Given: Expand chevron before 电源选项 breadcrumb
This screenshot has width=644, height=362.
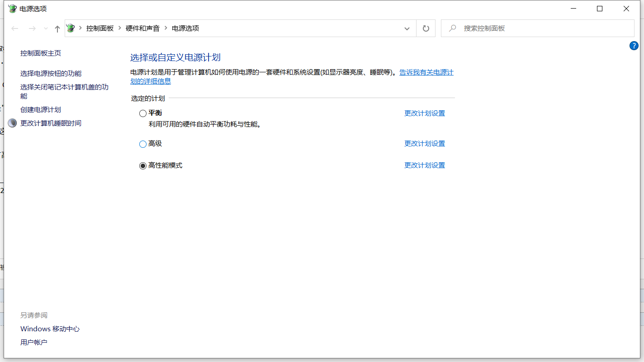Looking at the screenshot, I should click(166, 28).
